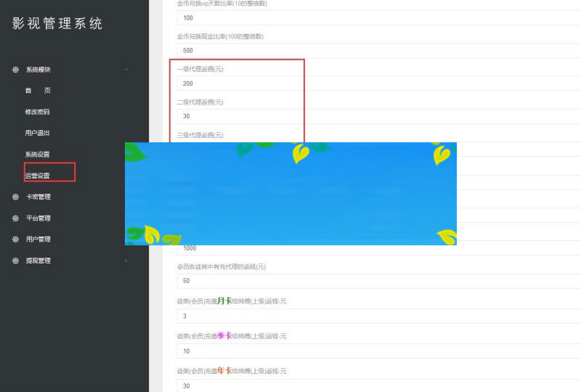Open the 系统设置 page
581x392 pixels.
coord(37,154)
